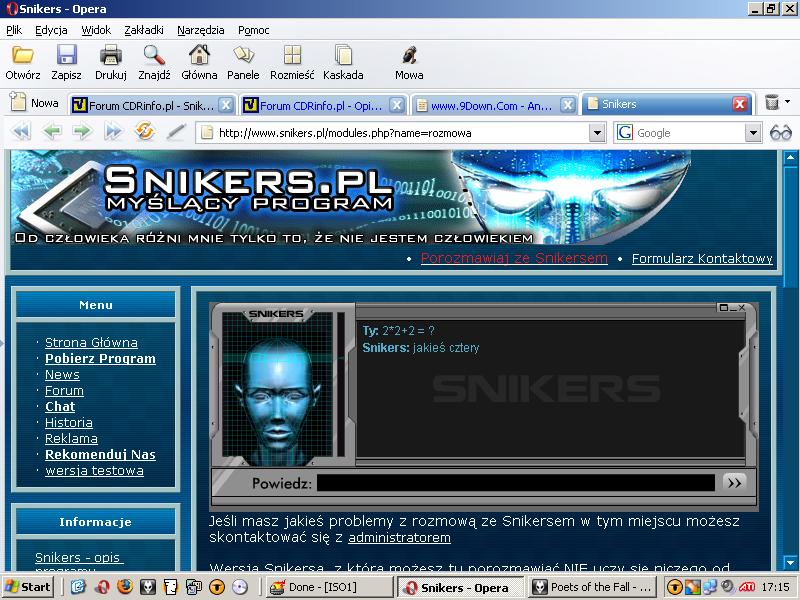The width and height of the screenshot is (800, 600).
Task: Print the page using the Drukuj icon
Action: 110,55
